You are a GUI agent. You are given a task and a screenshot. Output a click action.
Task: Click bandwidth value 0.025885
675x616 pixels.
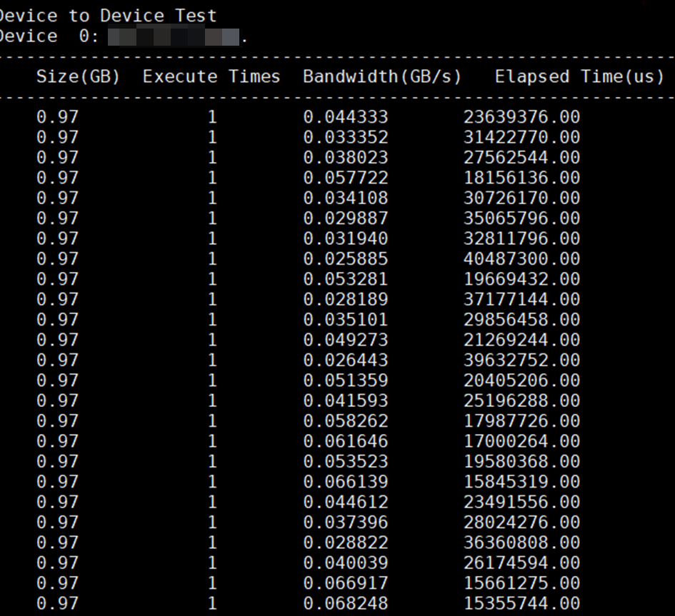coord(346,259)
